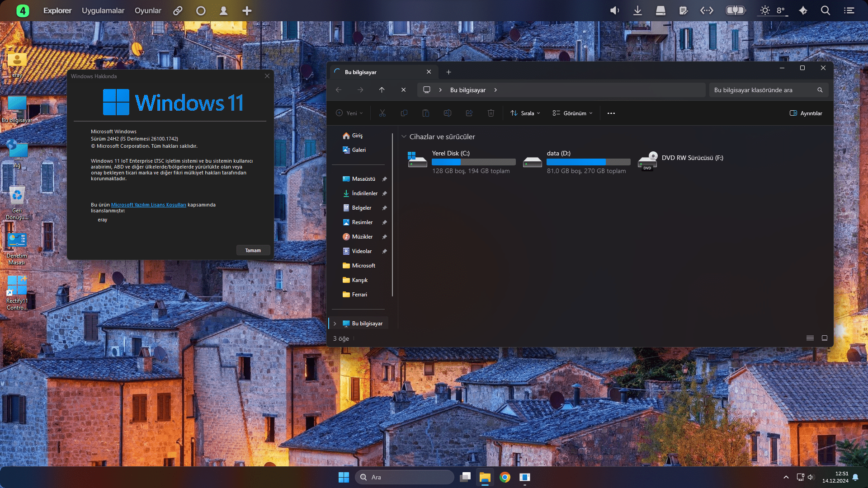
Task: Click the volume speaker icon in top bar
Action: [614, 10]
